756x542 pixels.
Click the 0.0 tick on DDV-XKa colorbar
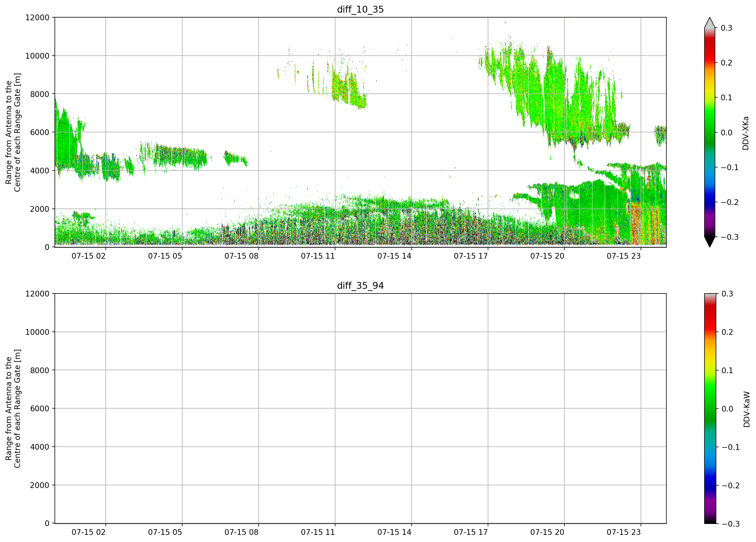[727, 133]
